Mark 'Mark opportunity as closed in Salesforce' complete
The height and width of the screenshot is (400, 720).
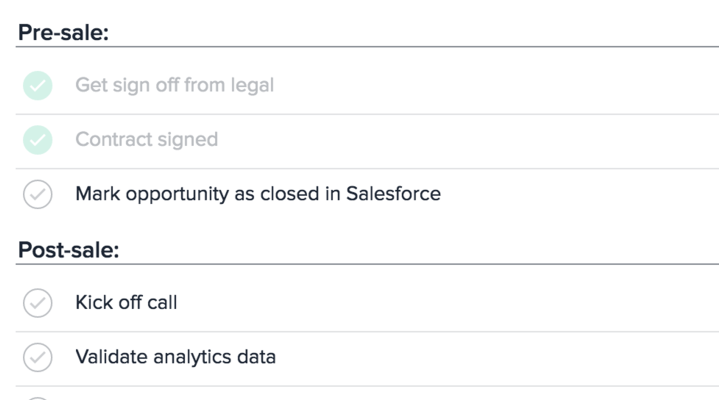tap(38, 194)
